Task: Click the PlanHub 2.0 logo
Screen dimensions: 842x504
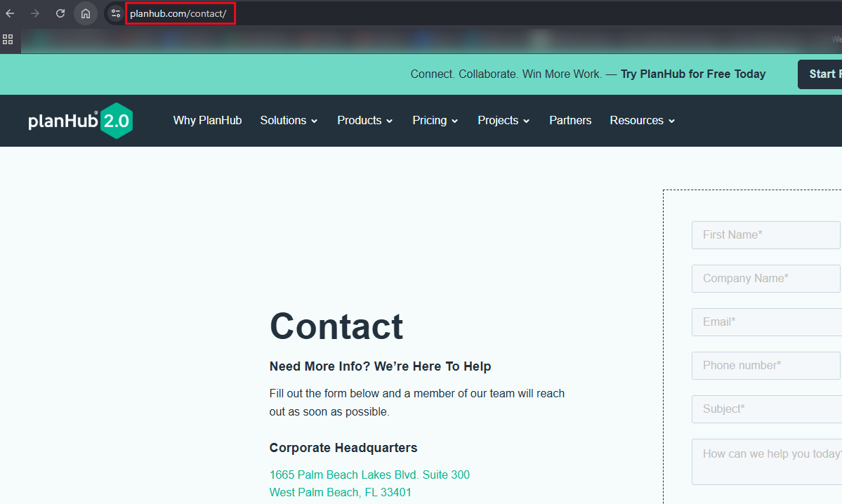Action: (81, 121)
